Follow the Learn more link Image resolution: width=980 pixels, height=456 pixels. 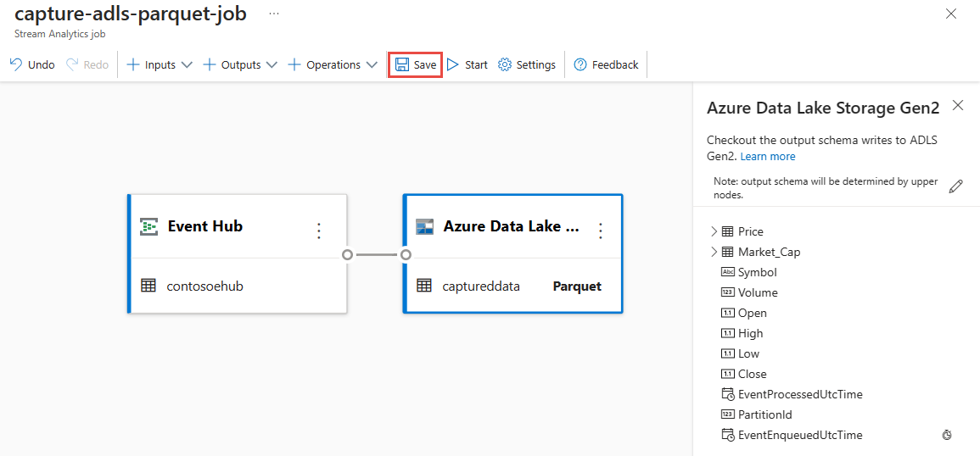point(768,156)
